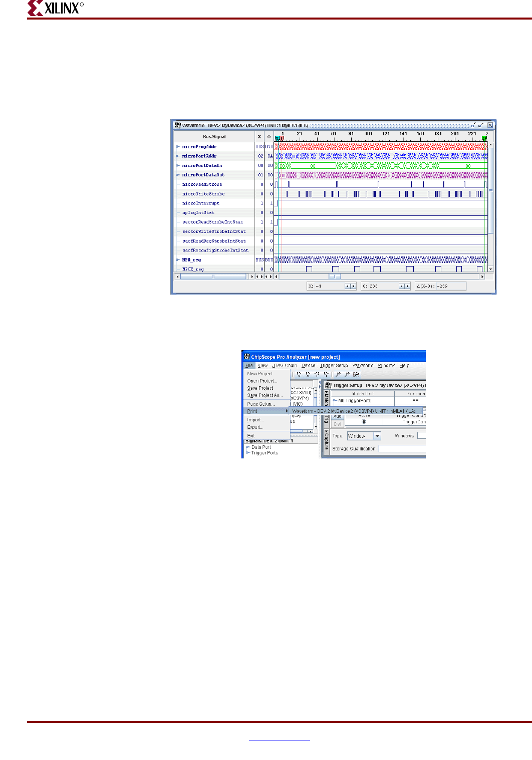Open the Trigger Setup menu
Image resolution: width=532 pixels, height=760 pixels.
334,365
